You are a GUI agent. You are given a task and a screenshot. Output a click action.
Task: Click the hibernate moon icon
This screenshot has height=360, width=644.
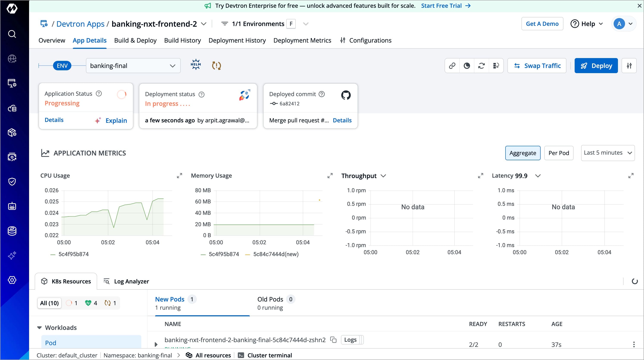[x=467, y=66]
